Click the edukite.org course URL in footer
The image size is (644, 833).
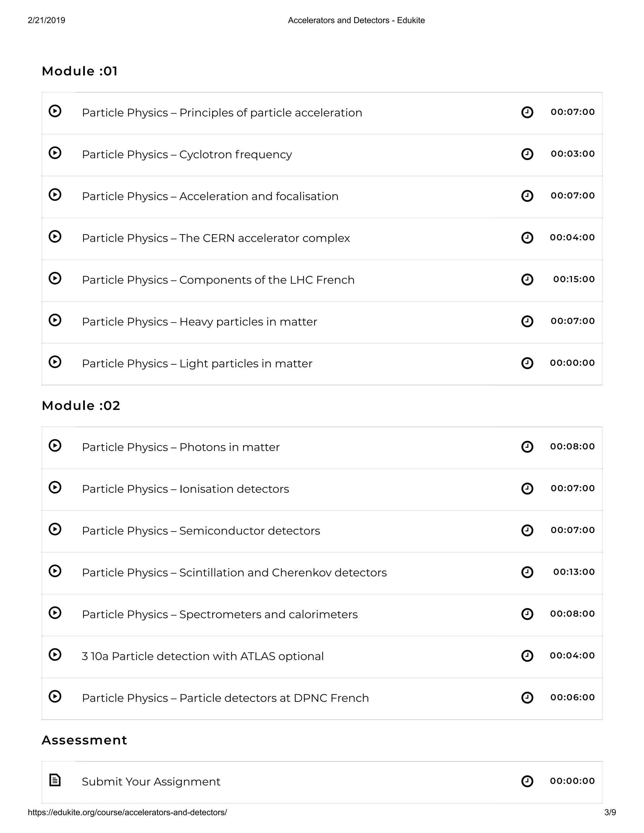pyautogui.click(x=127, y=812)
